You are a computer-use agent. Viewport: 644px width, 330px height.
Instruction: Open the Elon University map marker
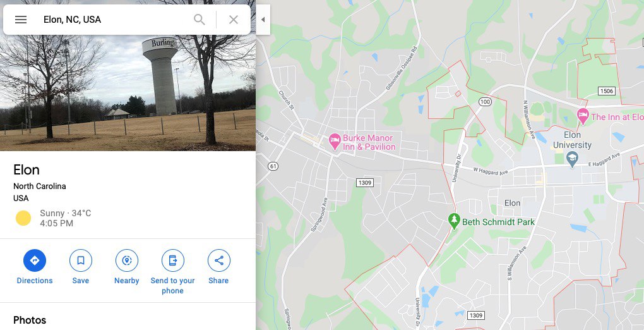[x=572, y=158]
